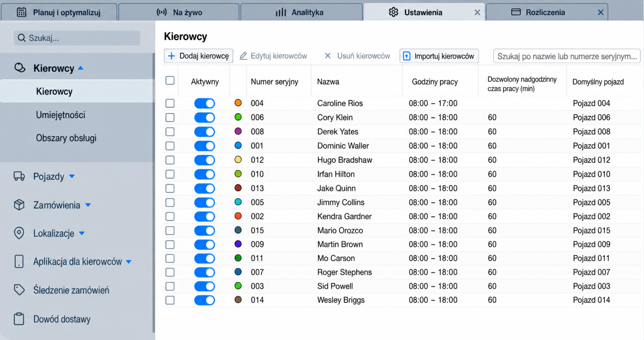Click the box icon next to Zamówienia
Image resolution: width=644 pixels, height=340 pixels.
click(x=19, y=205)
